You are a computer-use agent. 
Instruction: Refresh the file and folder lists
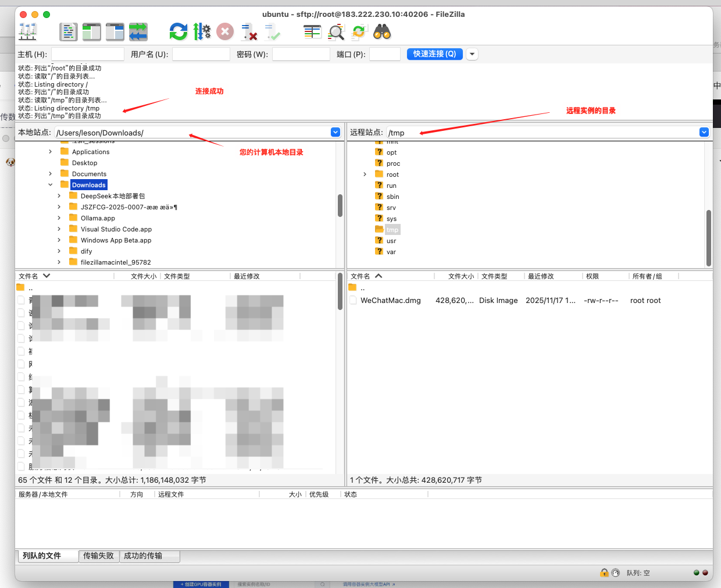(179, 32)
